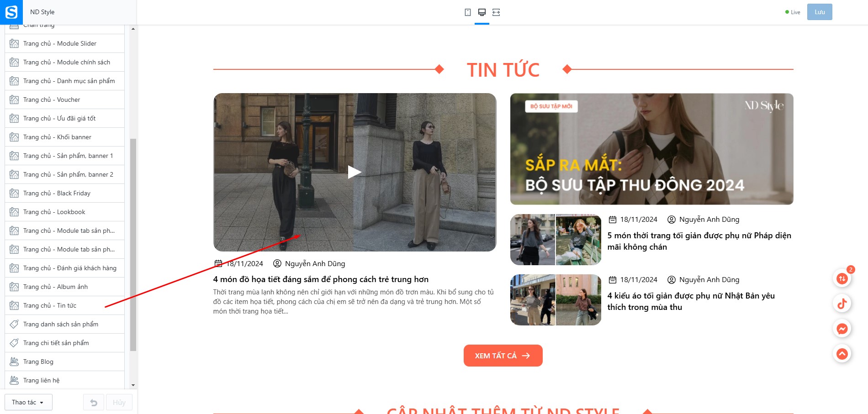This screenshot has width=868, height=414.
Task: Click the Album ảnh section icon
Action: click(14, 287)
